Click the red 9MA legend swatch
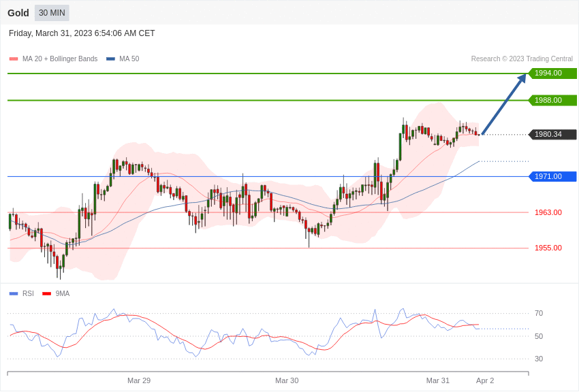579x392 pixels. [x=46, y=293]
